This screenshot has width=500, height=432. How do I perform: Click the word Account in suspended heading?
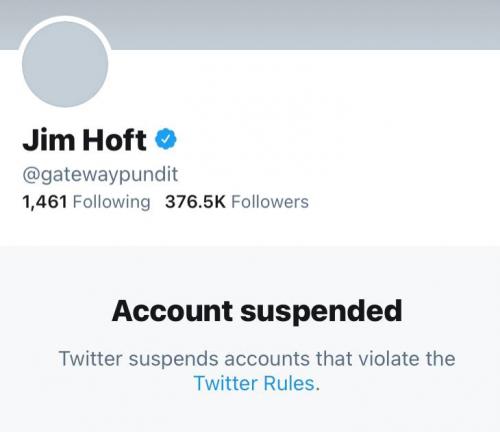[172, 311]
